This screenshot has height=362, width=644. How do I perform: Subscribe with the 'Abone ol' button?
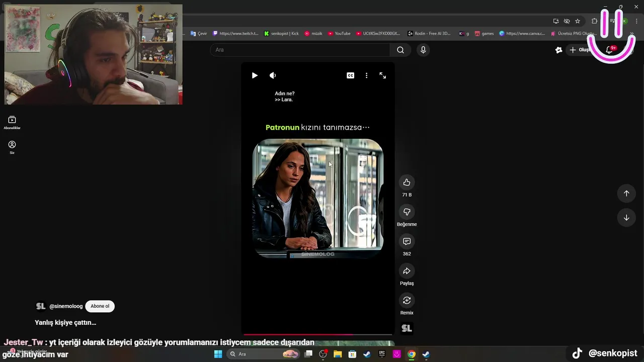click(x=100, y=306)
